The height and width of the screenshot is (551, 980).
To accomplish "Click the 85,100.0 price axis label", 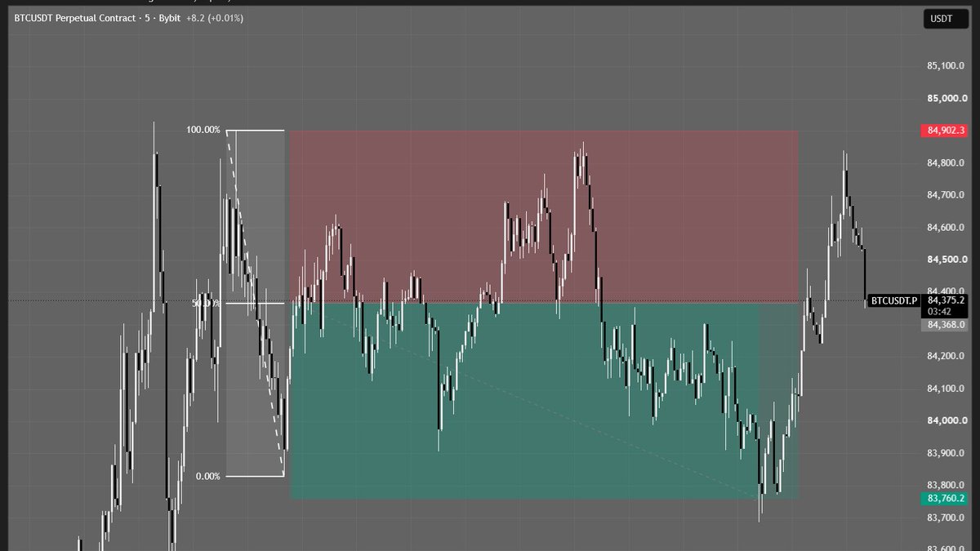I will [947, 66].
